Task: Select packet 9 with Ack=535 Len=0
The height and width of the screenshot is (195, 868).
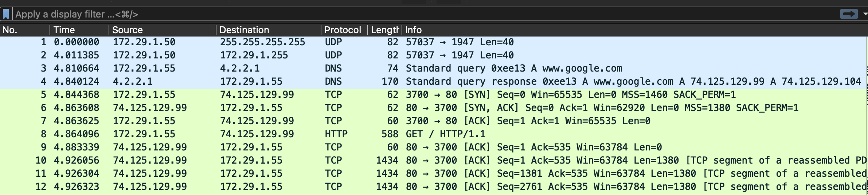Action: (x=434, y=147)
